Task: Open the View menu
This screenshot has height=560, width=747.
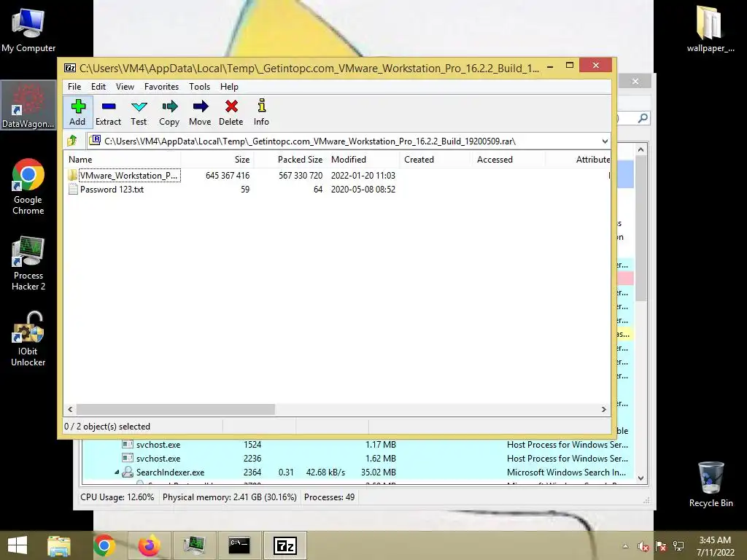Action: point(125,87)
